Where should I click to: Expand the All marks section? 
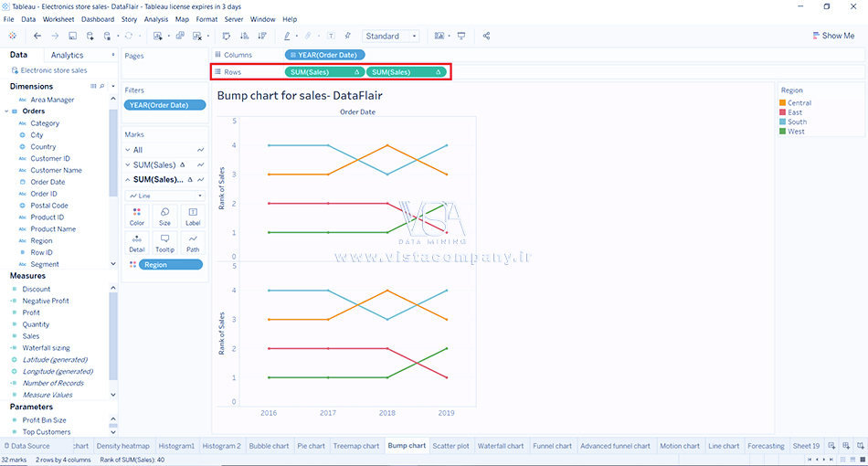129,150
